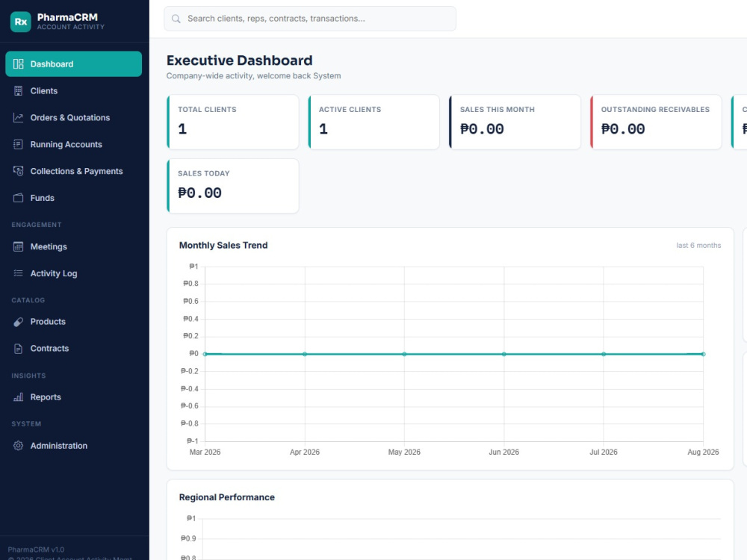The height and width of the screenshot is (560, 747).
Task: Click the Clients building icon
Action: pyautogui.click(x=18, y=91)
